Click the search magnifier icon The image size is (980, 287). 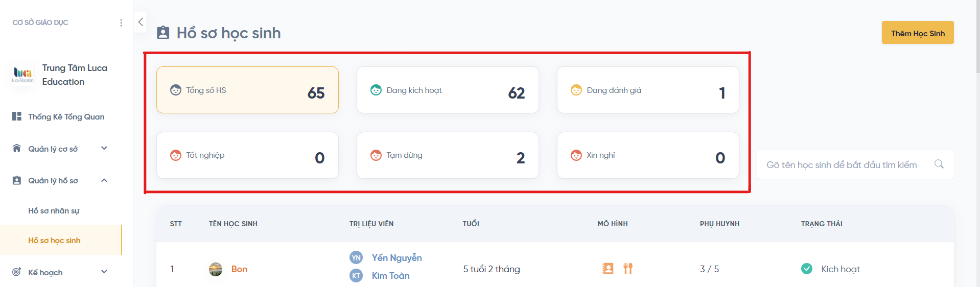939,164
